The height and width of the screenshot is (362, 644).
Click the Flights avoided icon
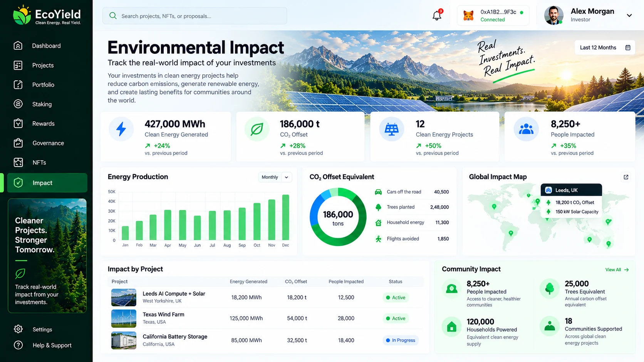tap(378, 239)
